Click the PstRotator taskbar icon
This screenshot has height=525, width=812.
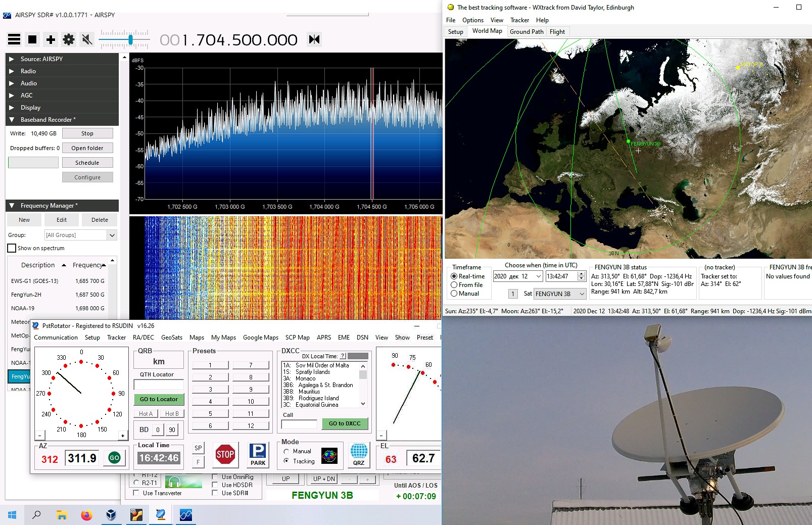point(161,515)
